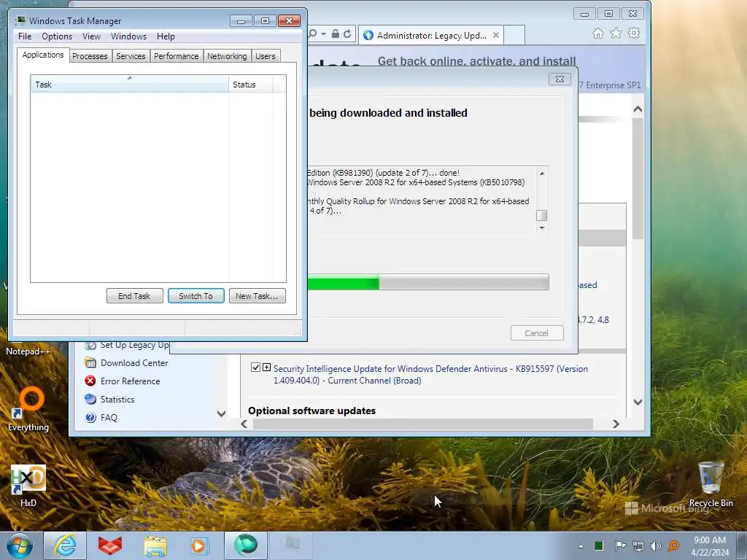The height and width of the screenshot is (560, 747).
Task: Switch to the Users tab
Action: point(266,56)
